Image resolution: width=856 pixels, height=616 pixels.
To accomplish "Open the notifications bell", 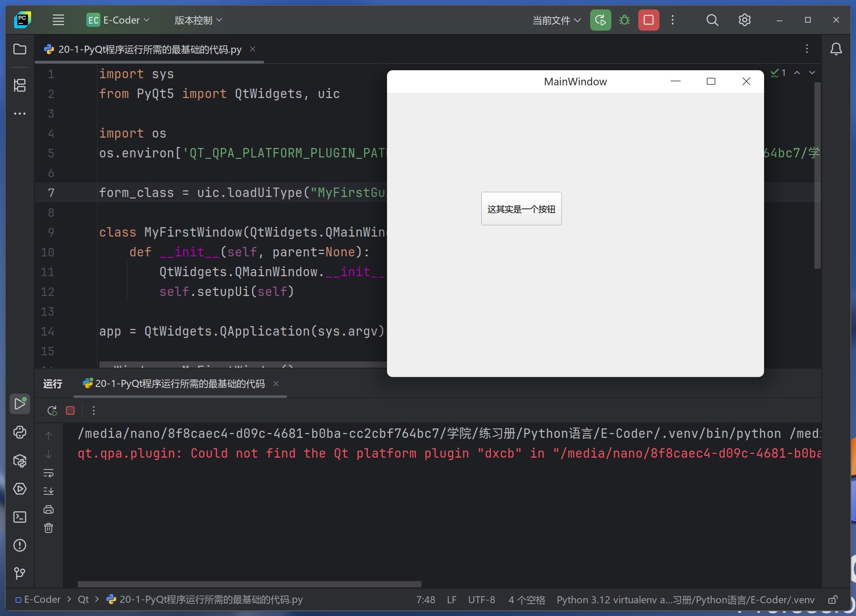I will (x=836, y=49).
